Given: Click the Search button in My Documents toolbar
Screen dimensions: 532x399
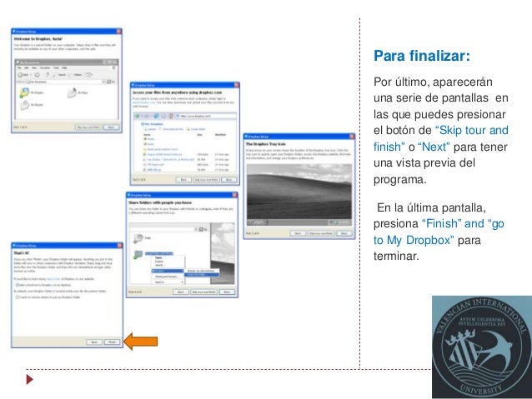Looking at the screenshot, I should click(59, 75).
